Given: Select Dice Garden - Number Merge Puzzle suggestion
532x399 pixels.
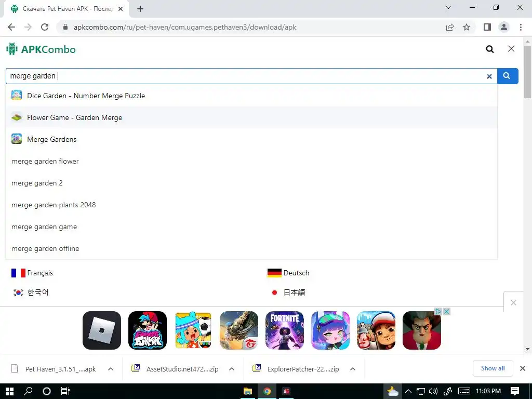Looking at the screenshot, I should click(x=251, y=96).
